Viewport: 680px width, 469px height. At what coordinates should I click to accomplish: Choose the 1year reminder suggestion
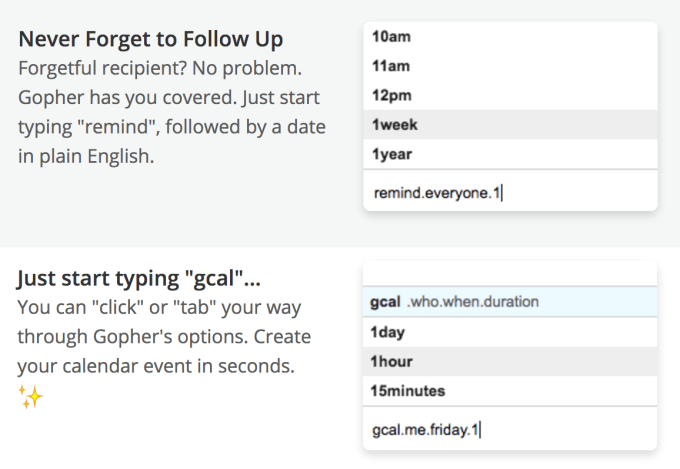[x=392, y=155]
